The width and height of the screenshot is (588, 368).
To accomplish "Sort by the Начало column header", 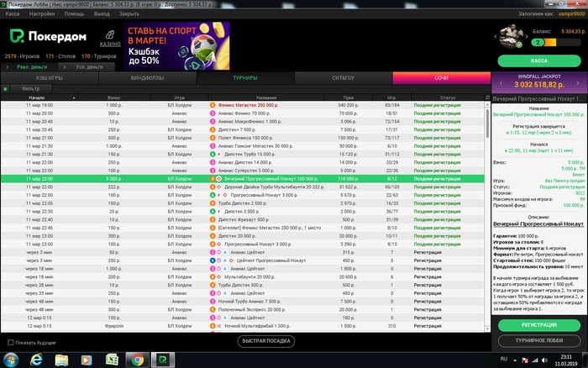I will pyautogui.click(x=39, y=97).
